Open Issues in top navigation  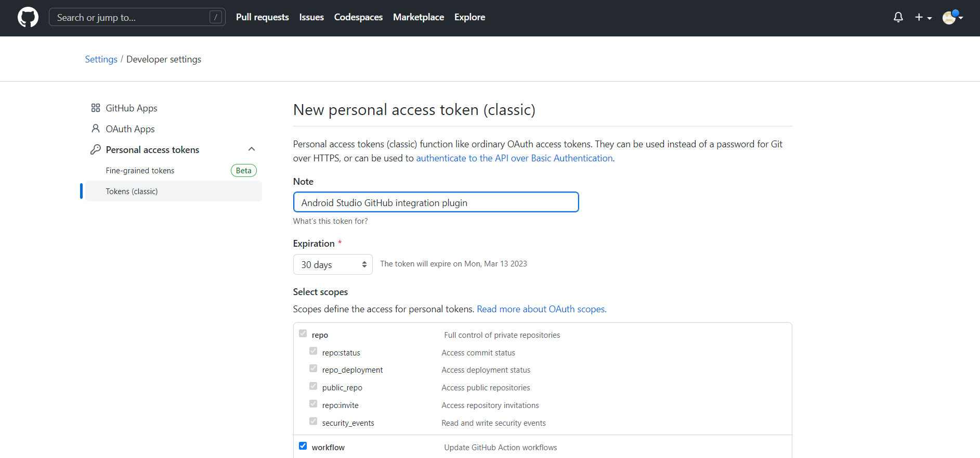[311, 17]
